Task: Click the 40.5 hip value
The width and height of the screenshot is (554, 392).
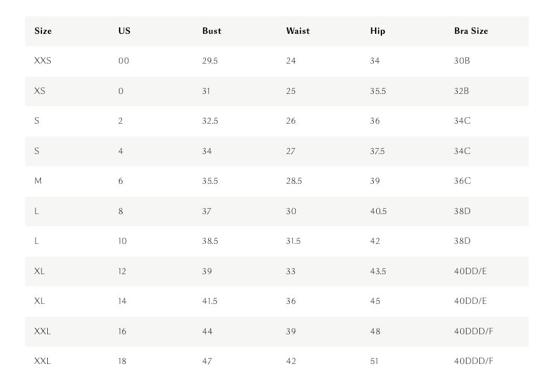Action: (x=378, y=211)
